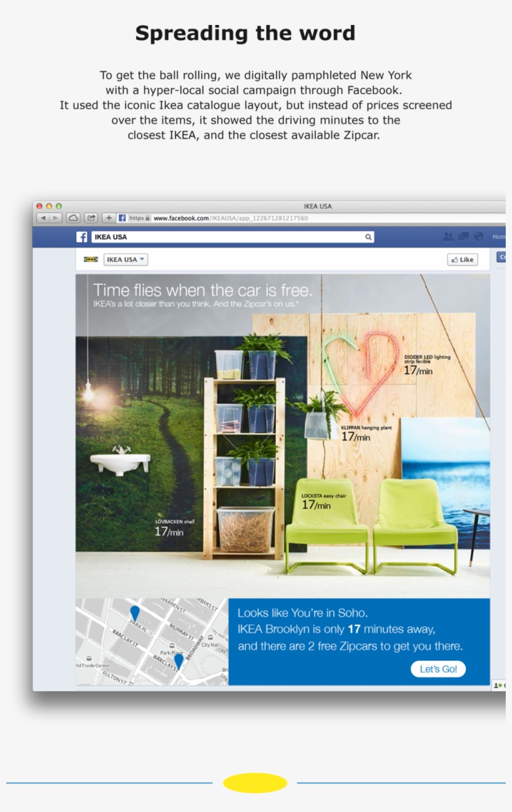Viewport: 512px width, 812px height.
Task: Click the green zoom window button
Action: point(59,206)
